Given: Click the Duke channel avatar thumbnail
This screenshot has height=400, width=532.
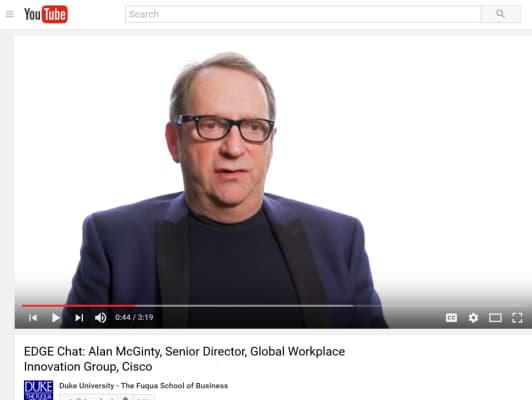Looking at the screenshot, I should (38, 390).
